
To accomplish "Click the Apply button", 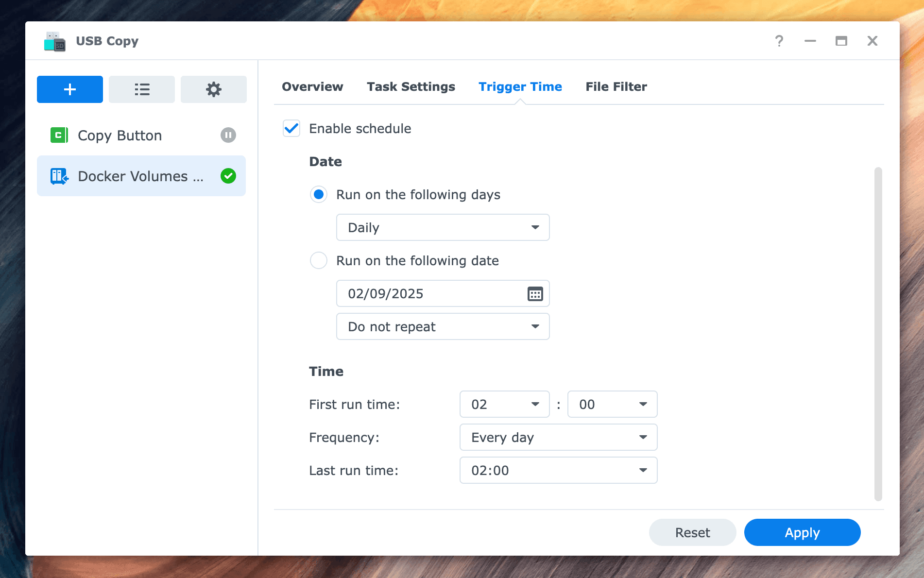I will 802,532.
